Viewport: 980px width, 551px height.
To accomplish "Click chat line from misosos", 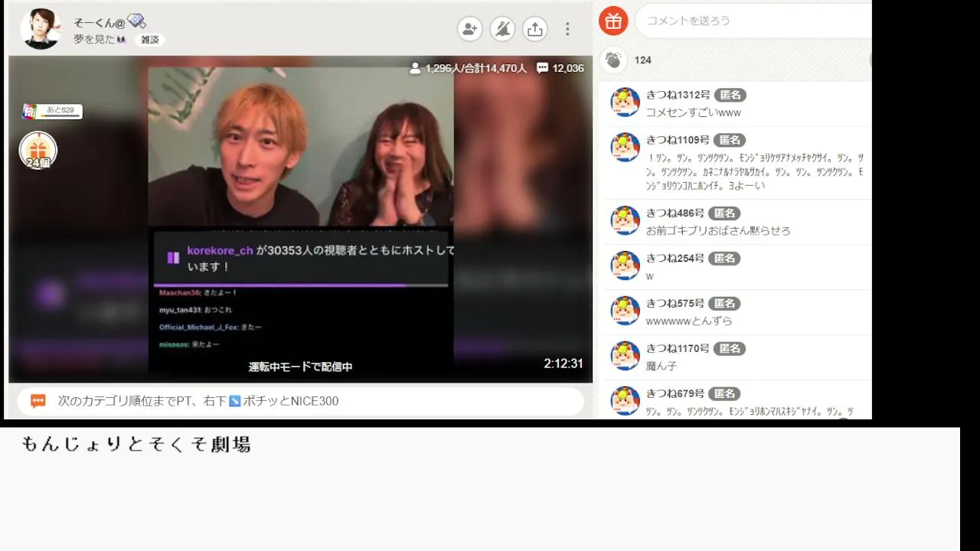I will coord(189,344).
